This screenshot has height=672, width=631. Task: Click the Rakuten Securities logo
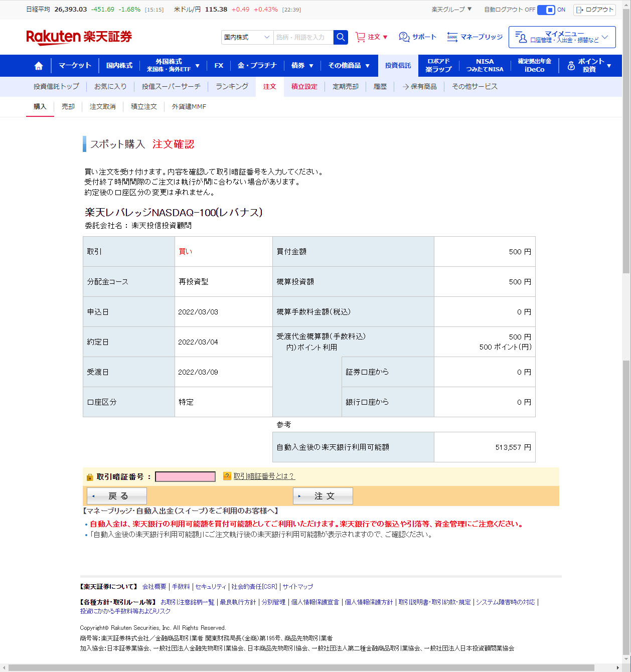tap(79, 37)
